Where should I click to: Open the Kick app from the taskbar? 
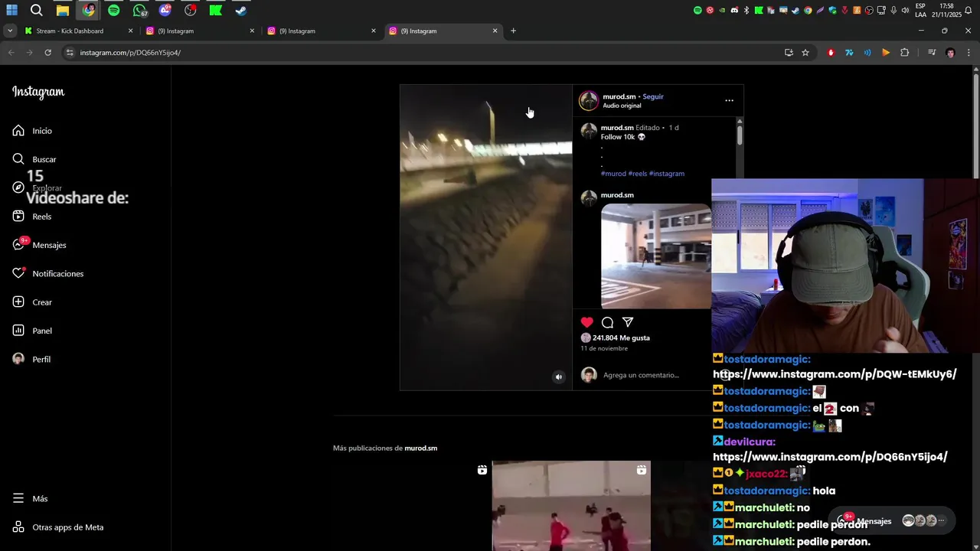(x=216, y=11)
